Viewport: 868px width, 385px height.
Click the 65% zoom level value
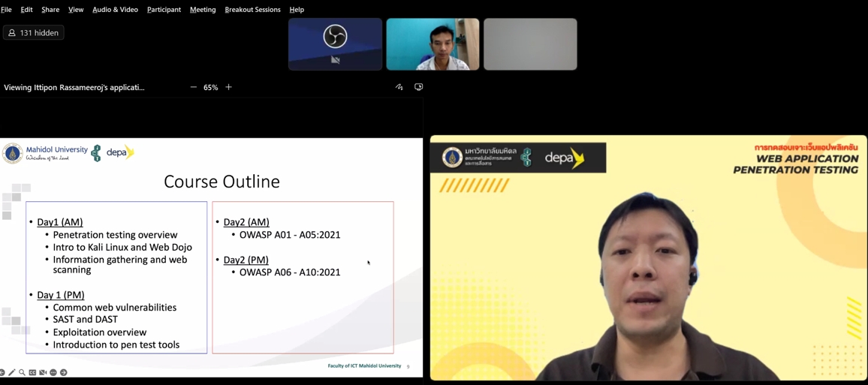coord(211,88)
